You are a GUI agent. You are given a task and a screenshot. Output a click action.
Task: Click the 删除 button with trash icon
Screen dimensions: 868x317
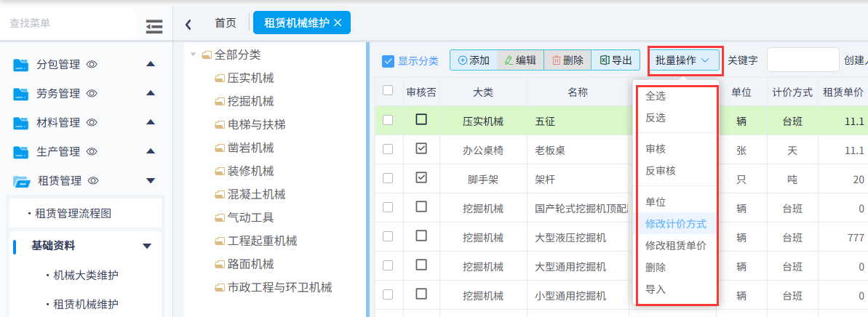pos(568,60)
